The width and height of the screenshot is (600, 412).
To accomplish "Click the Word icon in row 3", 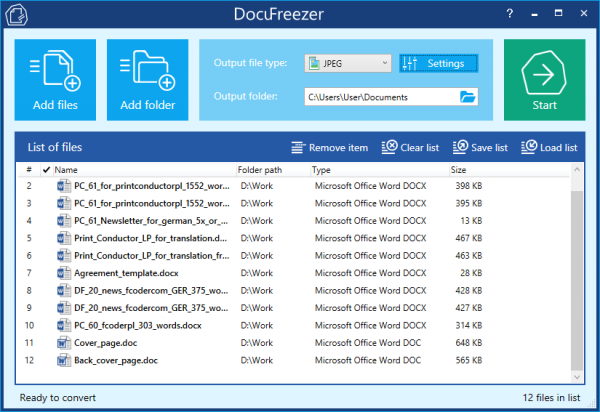I will coord(64,203).
